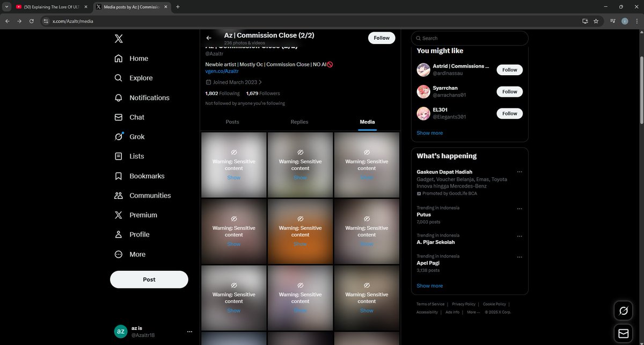Go back using profile header arrow
This screenshot has width=644, height=345.
pyautogui.click(x=209, y=38)
